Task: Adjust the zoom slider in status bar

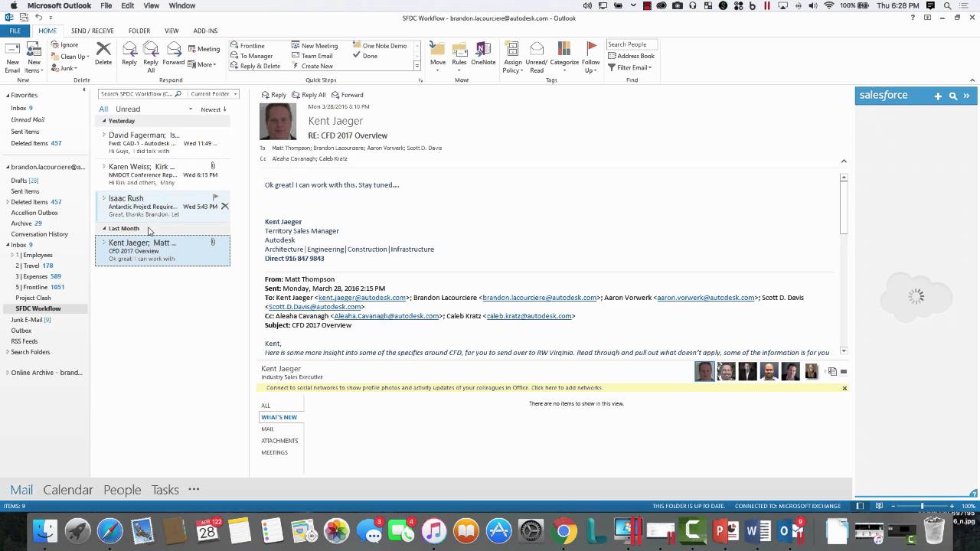Action: [x=922, y=506]
